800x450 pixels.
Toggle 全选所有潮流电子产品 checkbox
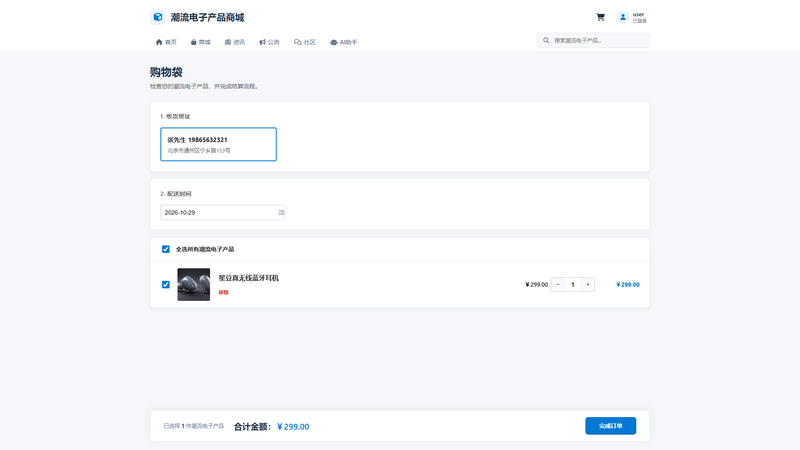pos(166,249)
